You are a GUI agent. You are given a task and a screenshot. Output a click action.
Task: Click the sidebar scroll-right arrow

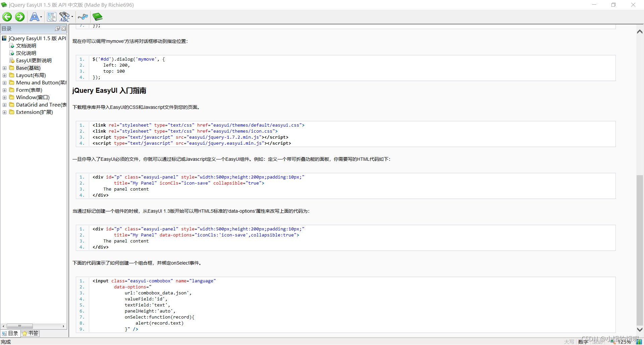click(64, 326)
